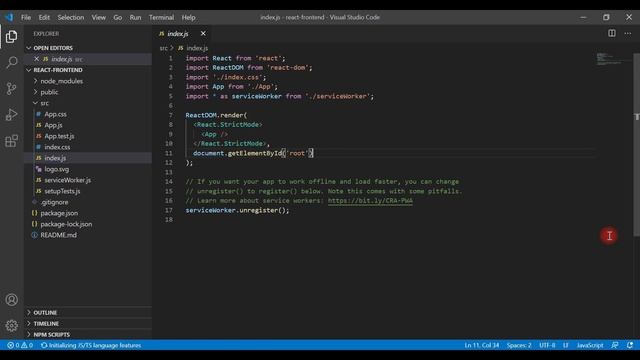Open the Explorer view in activity bar
Screen dimensions: 640x360
(x=11, y=37)
